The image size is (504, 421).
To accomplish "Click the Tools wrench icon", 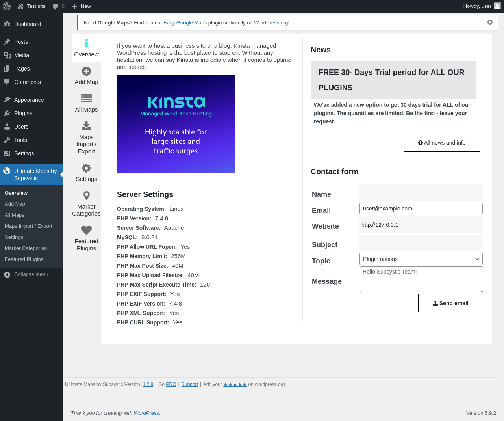I will click(x=7, y=140).
